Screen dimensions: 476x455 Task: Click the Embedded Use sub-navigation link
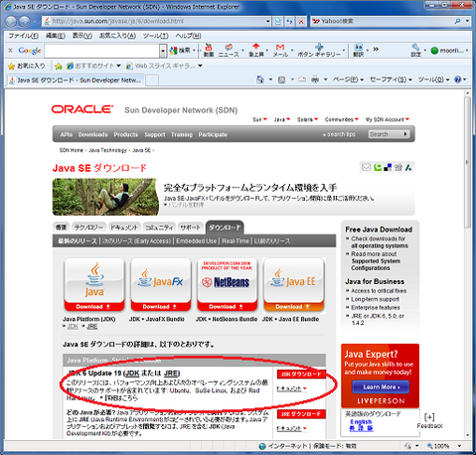point(196,241)
